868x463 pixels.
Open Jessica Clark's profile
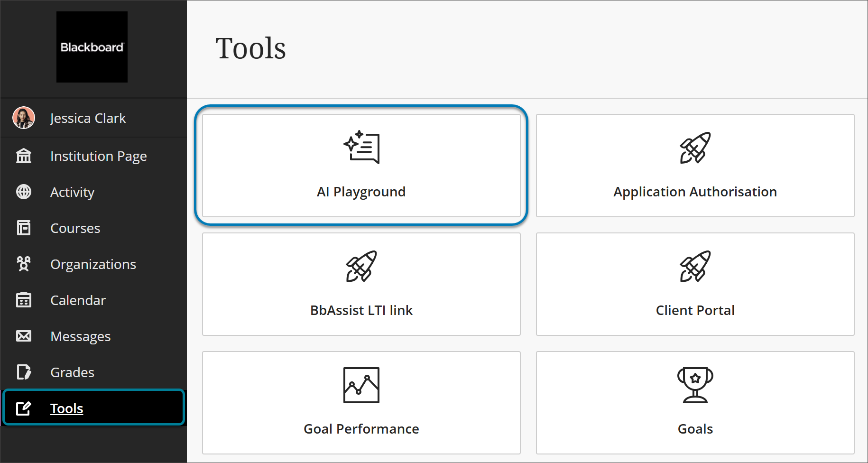point(88,118)
